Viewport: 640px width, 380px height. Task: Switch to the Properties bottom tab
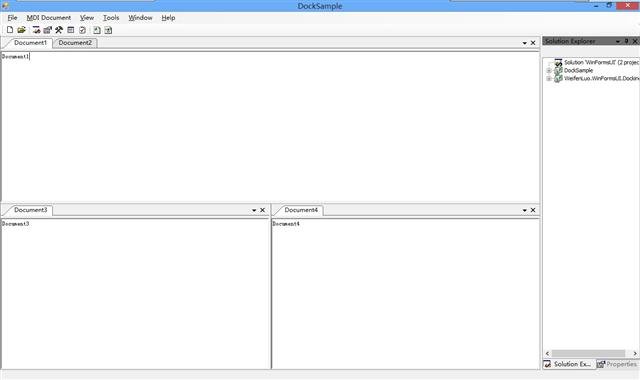[617, 364]
